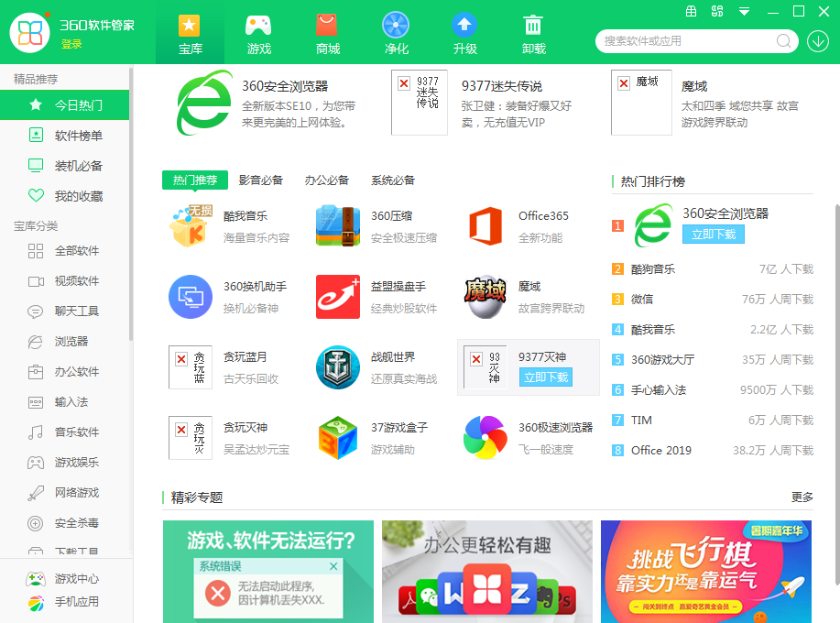Open 我的收藏 favorites

click(65, 196)
